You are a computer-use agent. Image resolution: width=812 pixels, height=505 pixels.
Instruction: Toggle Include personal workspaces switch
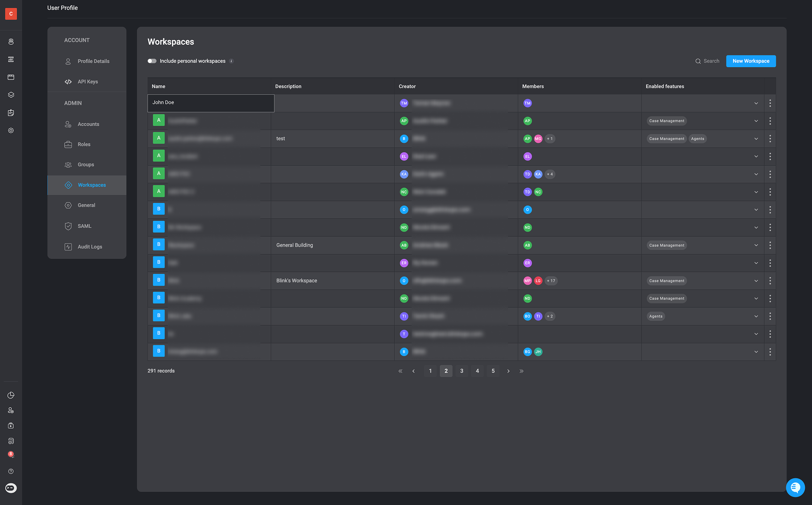coord(152,61)
